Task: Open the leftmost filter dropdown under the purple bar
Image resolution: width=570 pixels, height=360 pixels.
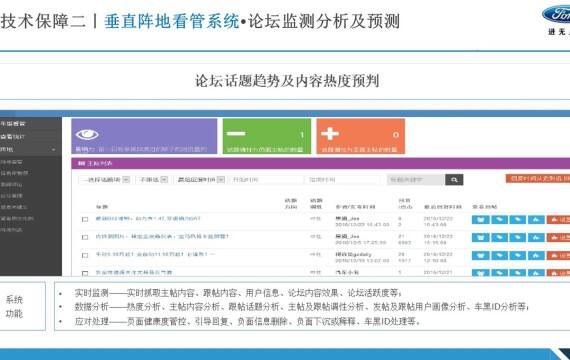Action: tap(105, 180)
